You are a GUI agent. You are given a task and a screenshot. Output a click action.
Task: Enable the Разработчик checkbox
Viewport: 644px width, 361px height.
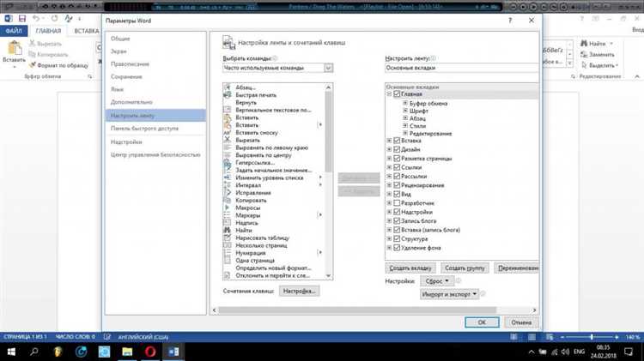coord(397,203)
